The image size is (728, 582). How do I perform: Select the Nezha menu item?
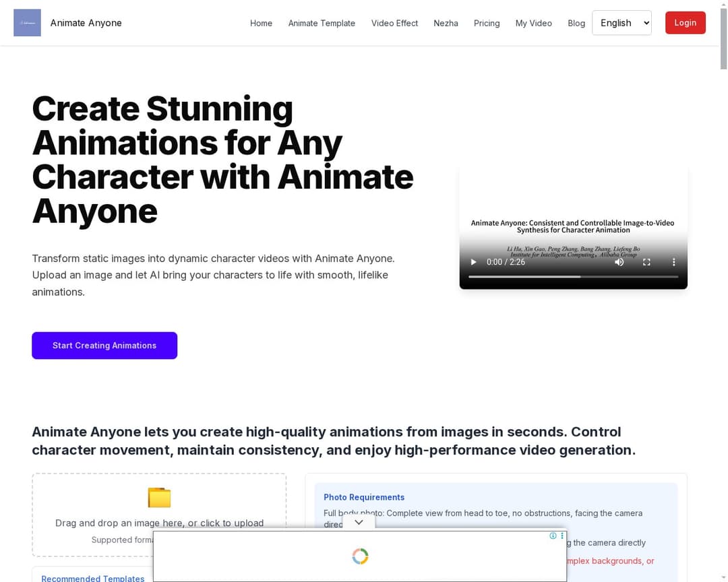pyautogui.click(x=446, y=23)
